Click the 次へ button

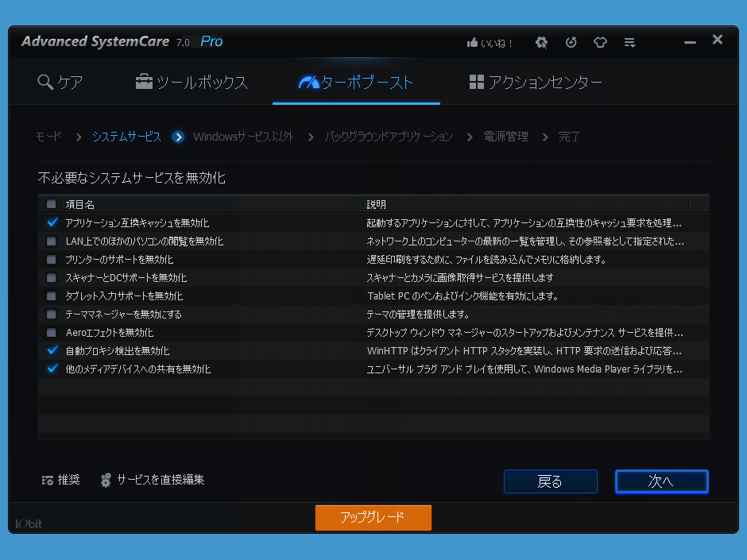point(662,481)
